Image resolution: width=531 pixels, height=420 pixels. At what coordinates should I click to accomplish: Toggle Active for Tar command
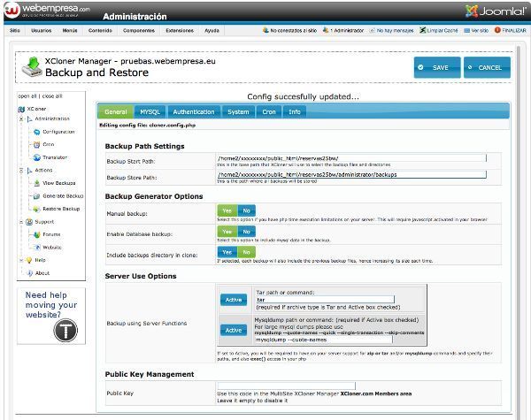click(x=234, y=300)
